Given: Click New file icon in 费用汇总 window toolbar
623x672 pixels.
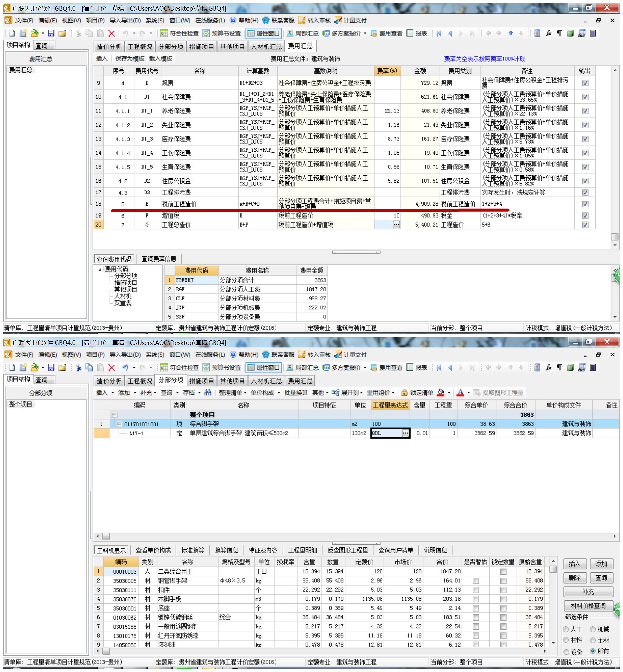Looking at the screenshot, I should tap(12, 33).
